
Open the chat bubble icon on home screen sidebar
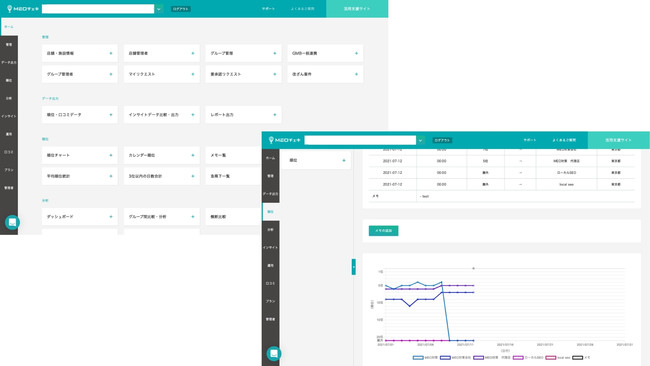point(12,223)
